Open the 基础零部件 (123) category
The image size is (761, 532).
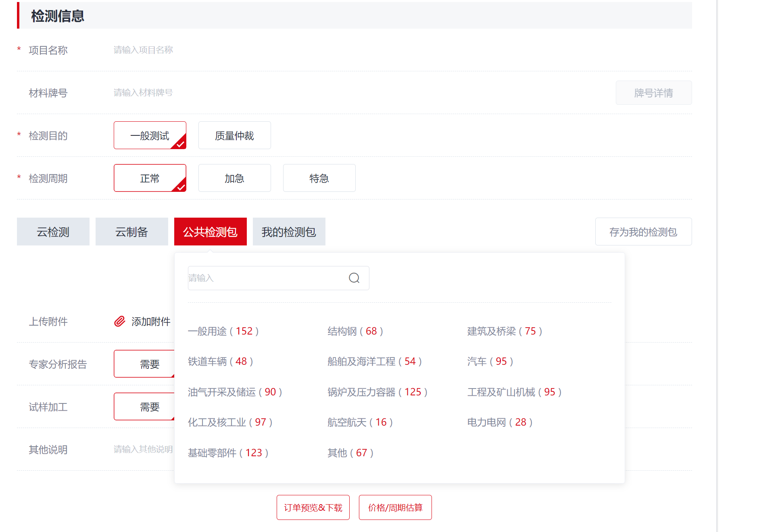coord(228,453)
